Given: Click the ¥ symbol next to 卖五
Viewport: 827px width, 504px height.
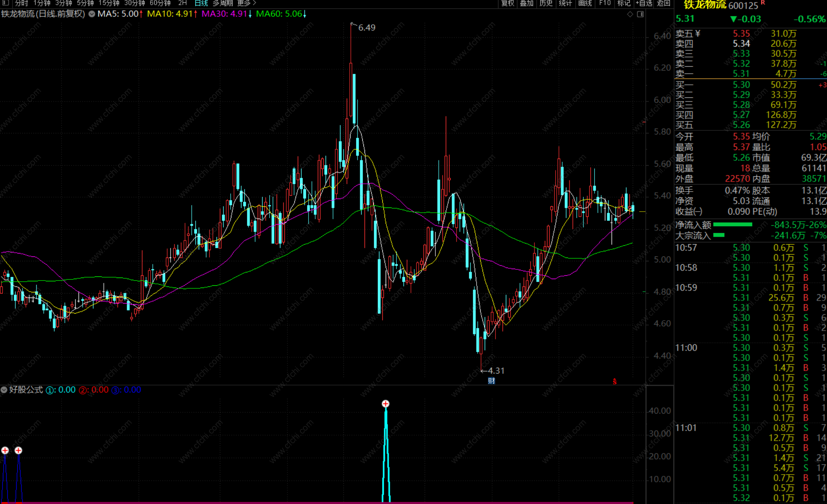Looking at the screenshot, I should point(698,34).
